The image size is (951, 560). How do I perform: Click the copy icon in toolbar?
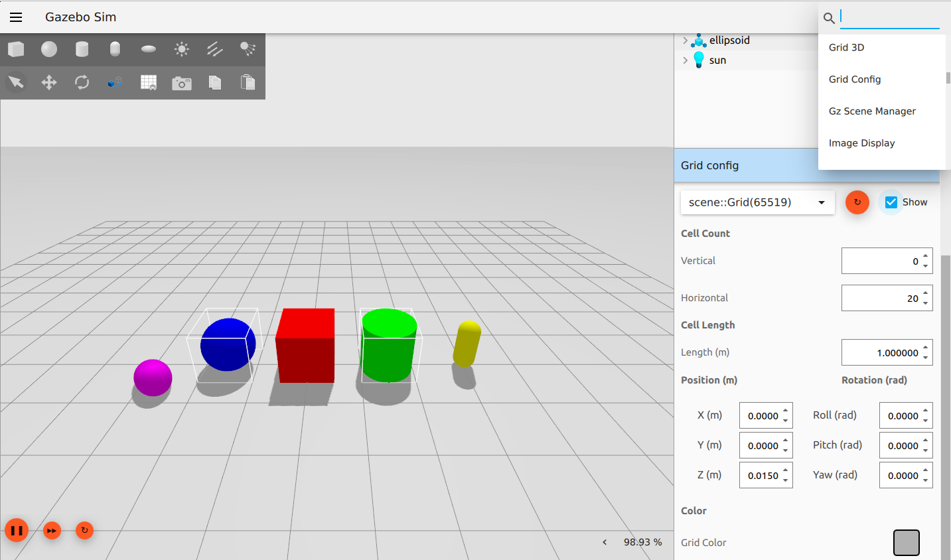(x=215, y=82)
